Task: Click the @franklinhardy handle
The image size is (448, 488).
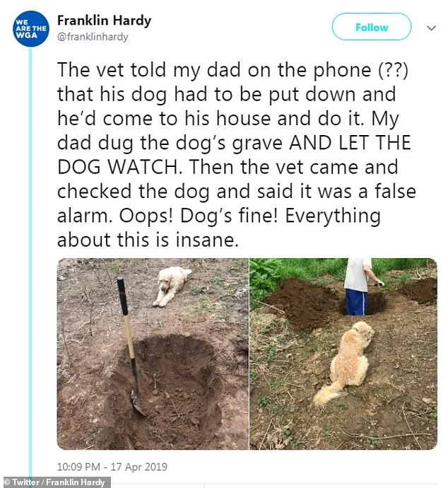Action: point(92,37)
